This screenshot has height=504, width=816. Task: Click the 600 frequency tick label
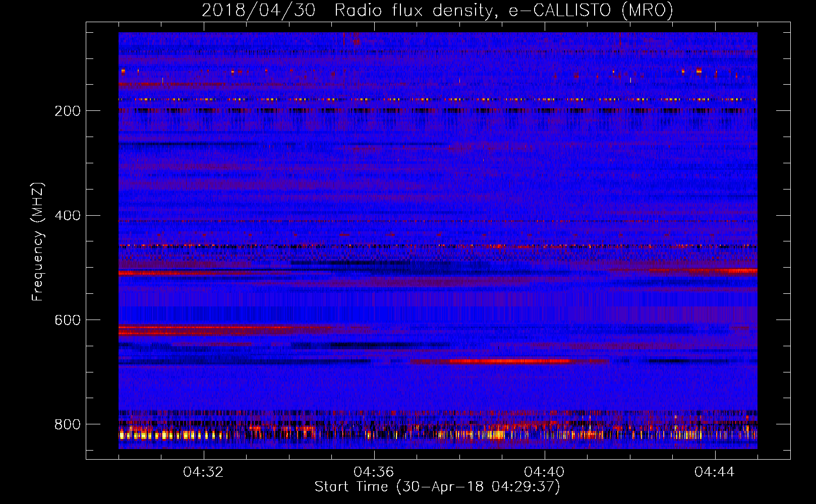tap(68, 320)
